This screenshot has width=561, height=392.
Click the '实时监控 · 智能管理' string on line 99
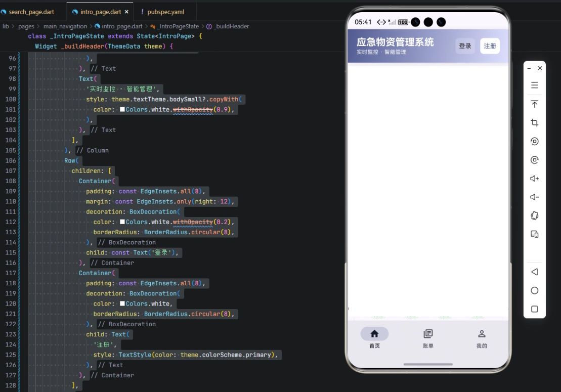click(121, 89)
